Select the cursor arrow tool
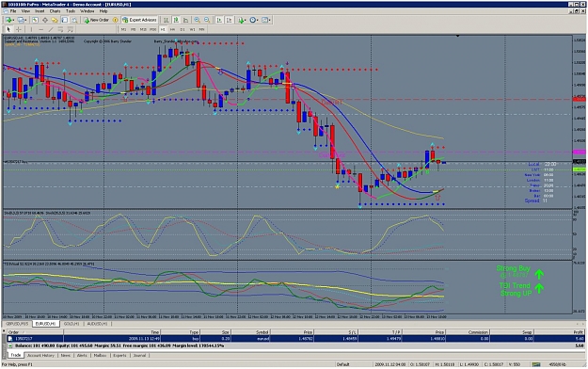 tap(8, 29)
